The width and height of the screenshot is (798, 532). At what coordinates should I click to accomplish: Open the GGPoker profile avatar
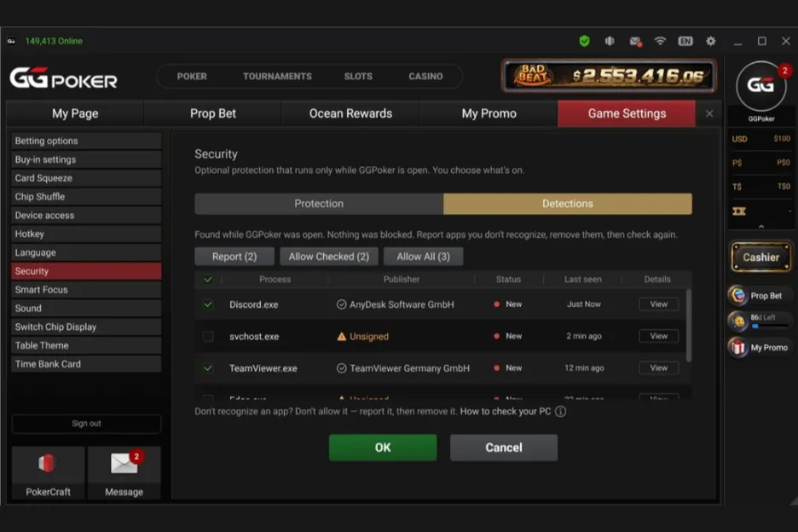(760, 85)
